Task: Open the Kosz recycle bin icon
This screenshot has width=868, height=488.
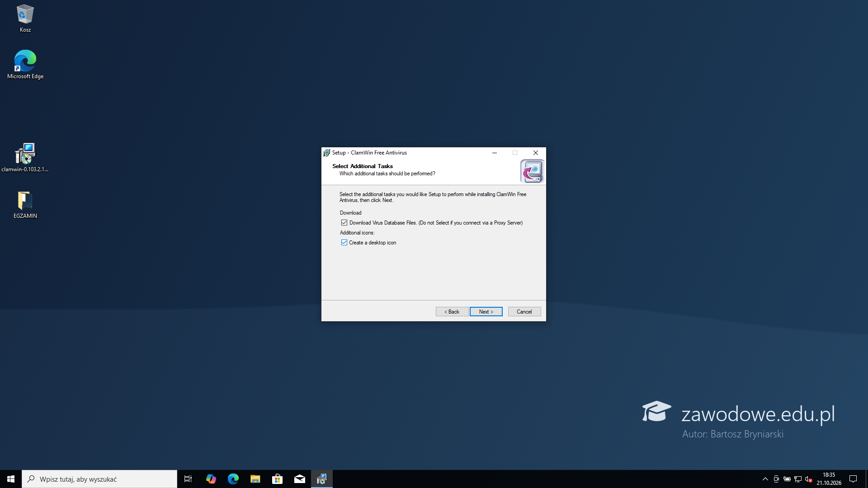Action: click(25, 19)
